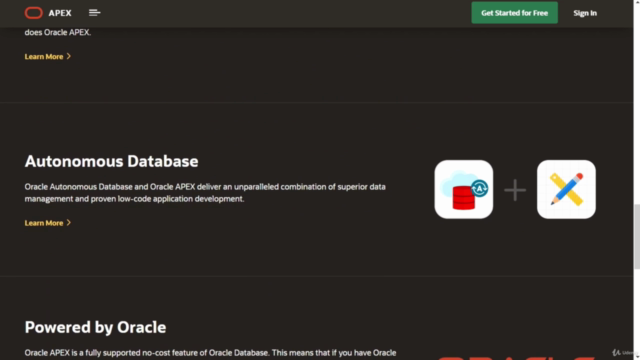Click Get Started for Free button

514,13
